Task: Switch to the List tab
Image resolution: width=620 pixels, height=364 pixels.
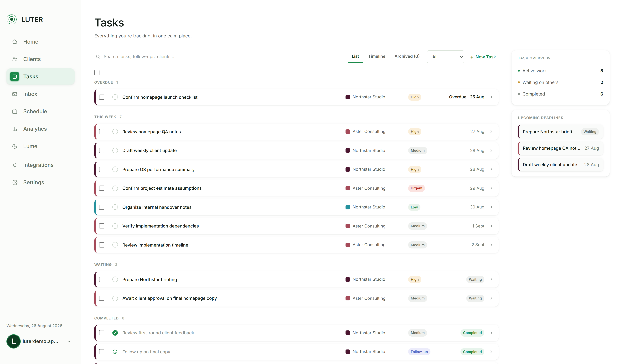Action: [355, 57]
